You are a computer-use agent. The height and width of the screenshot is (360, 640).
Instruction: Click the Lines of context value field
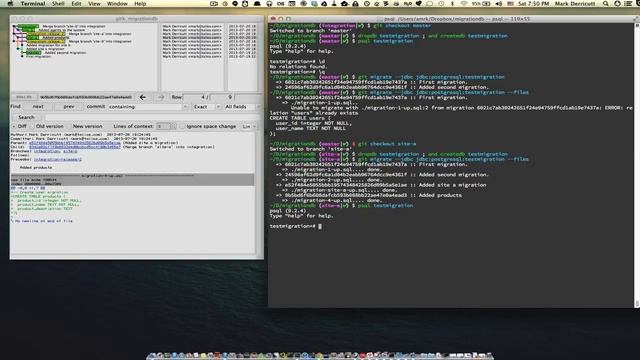163,126
